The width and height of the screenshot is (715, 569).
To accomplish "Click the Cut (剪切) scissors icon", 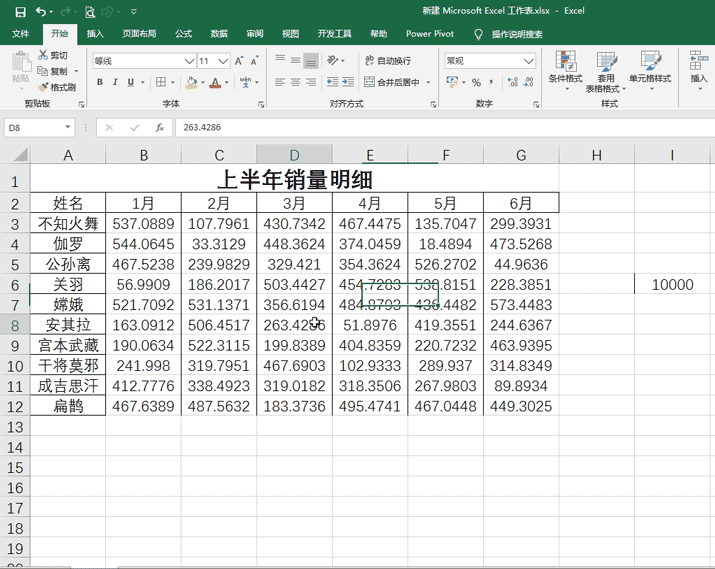I will [43, 55].
